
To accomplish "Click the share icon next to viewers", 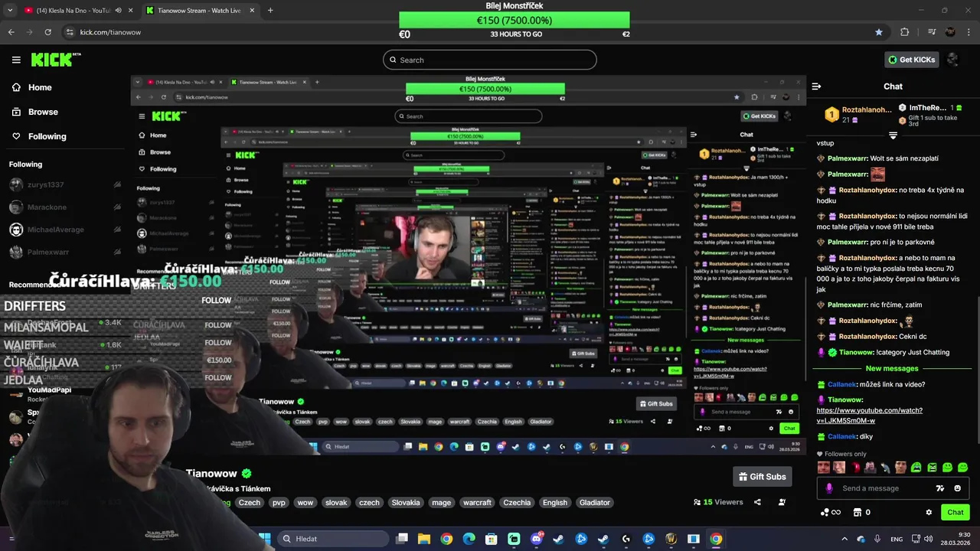I will [x=757, y=502].
